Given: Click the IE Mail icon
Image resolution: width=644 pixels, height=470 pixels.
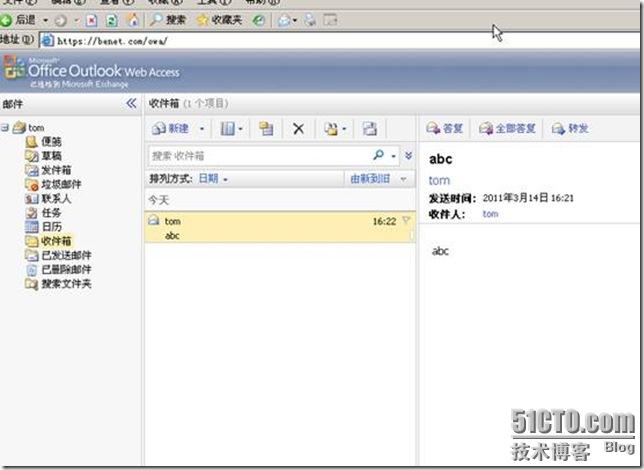Looking at the screenshot, I should pyautogui.click(x=284, y=20).
